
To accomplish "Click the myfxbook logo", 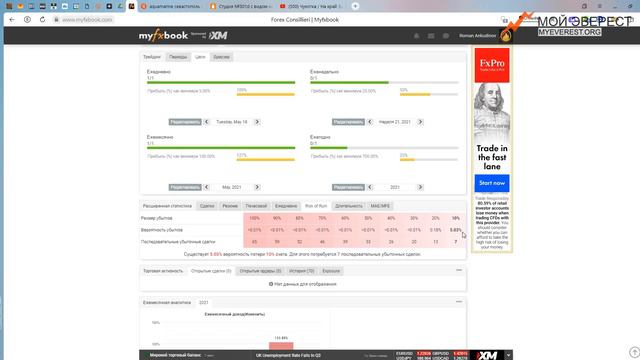I will pos(163,36).
